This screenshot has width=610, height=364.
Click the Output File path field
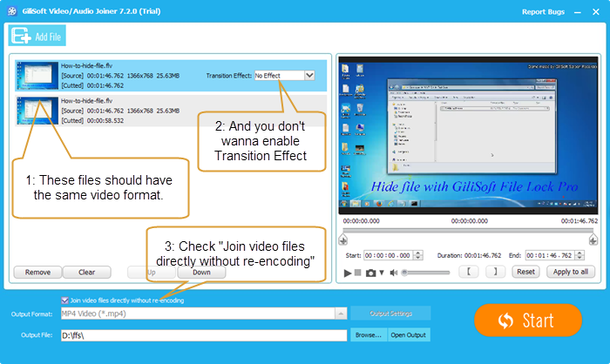[x=202, y=335]
